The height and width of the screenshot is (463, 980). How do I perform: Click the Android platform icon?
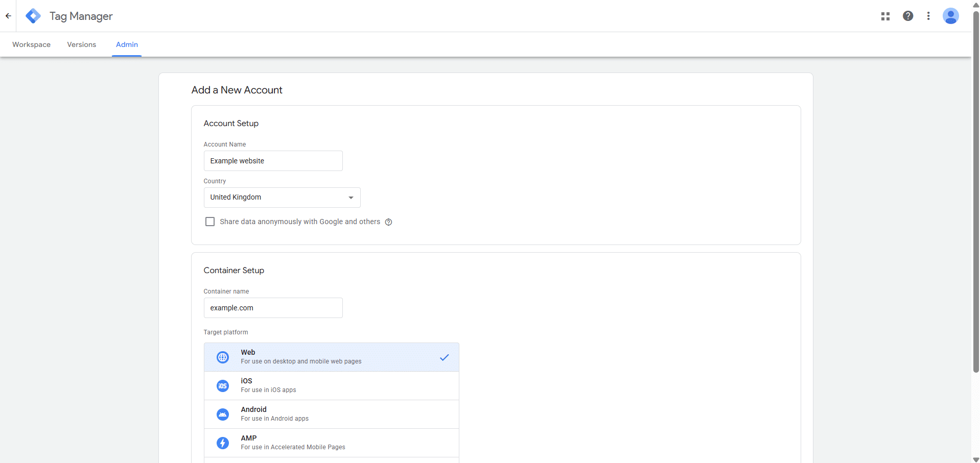(x=222, y=414)
